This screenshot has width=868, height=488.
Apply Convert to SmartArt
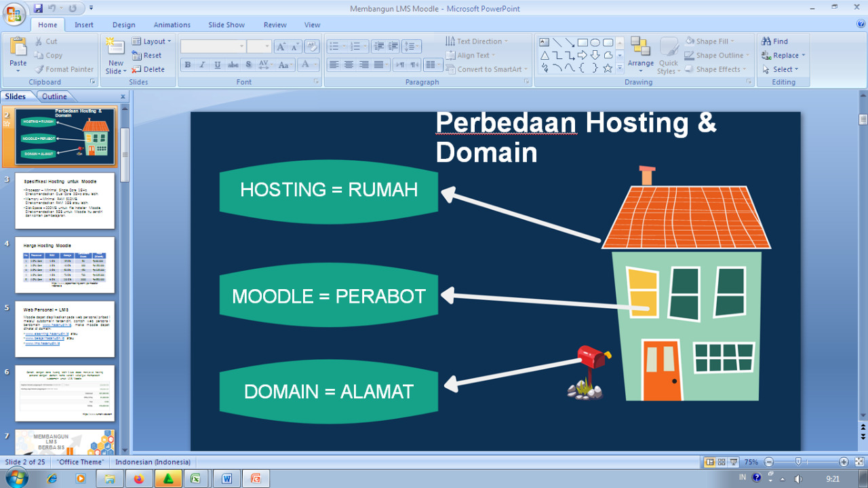487,69
